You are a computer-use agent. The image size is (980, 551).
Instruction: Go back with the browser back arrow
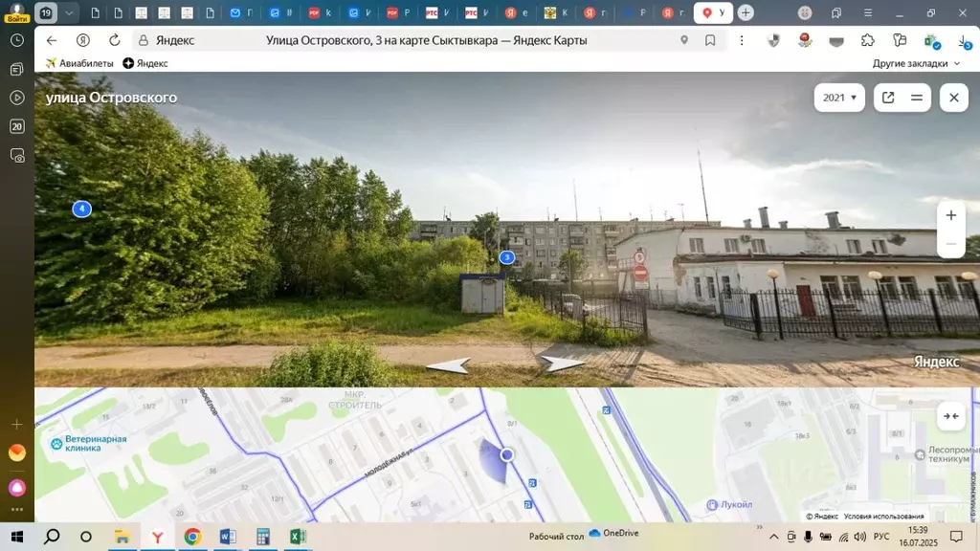(x=52, y=40)
